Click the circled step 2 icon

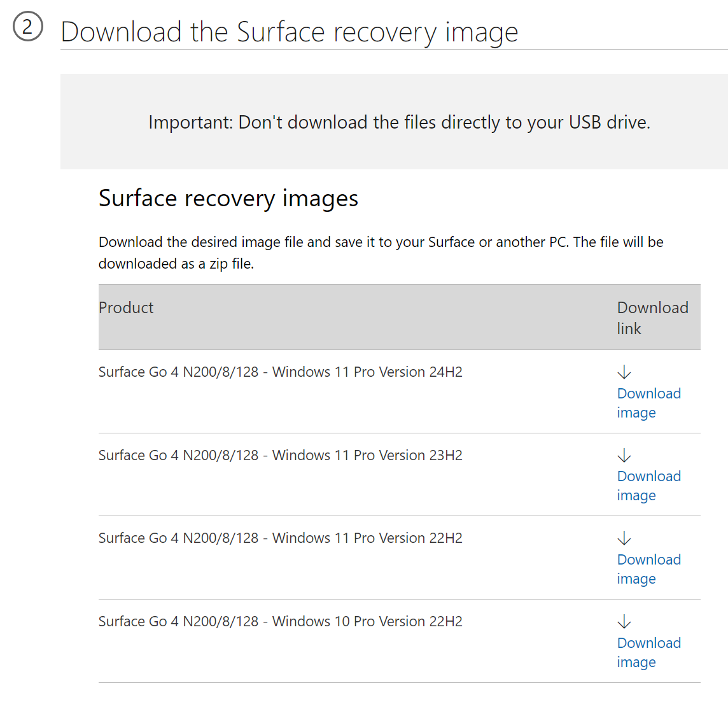tap(27, 27)
